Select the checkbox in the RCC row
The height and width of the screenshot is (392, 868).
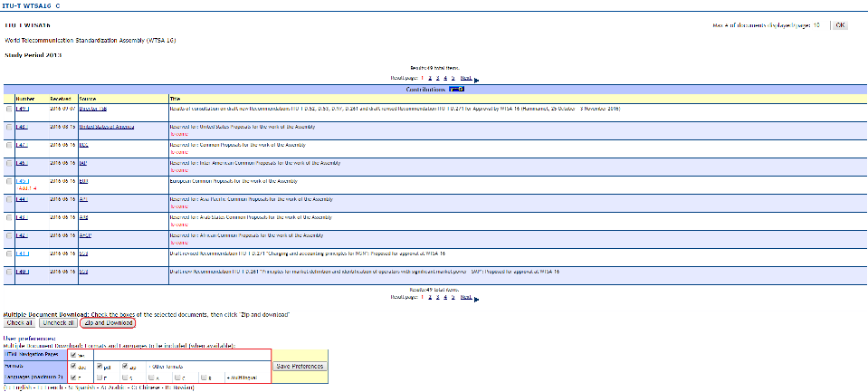(9, 145)
